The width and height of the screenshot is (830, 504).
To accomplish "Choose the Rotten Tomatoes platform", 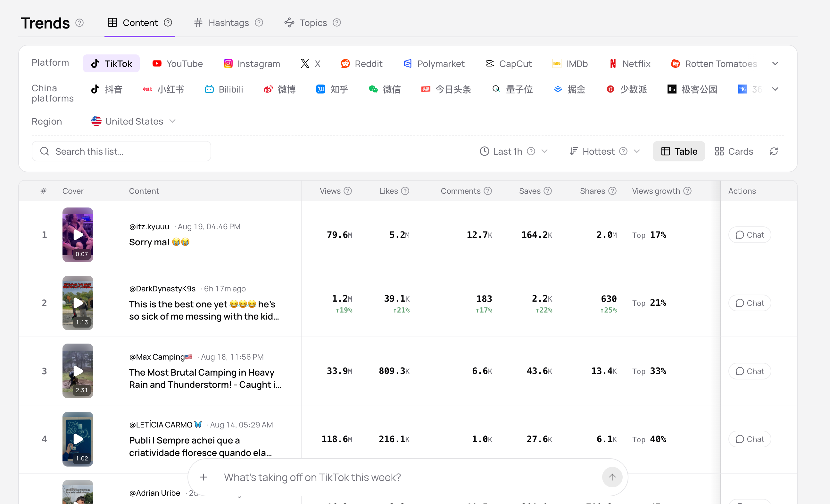I will coord(714,64).
